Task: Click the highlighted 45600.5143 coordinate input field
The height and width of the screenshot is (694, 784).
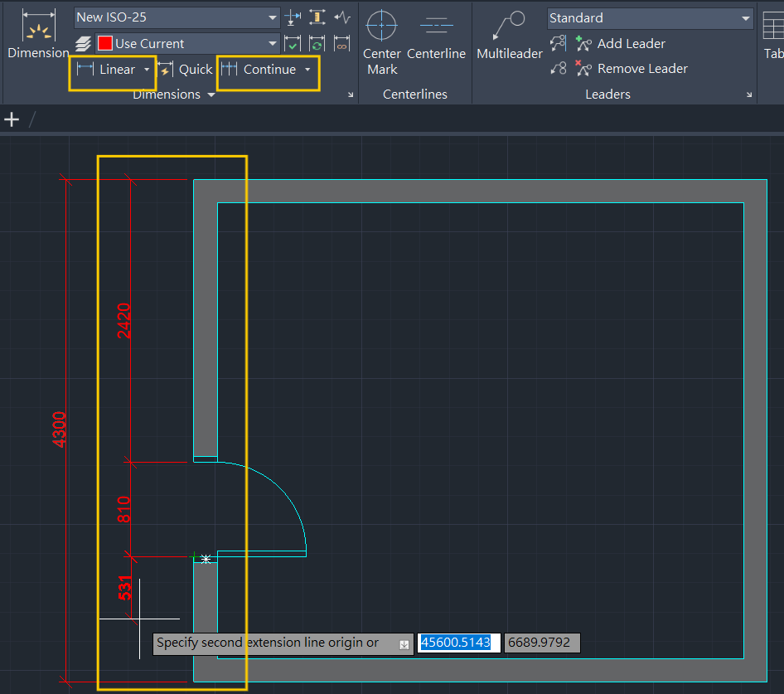Action: [459, 643]
